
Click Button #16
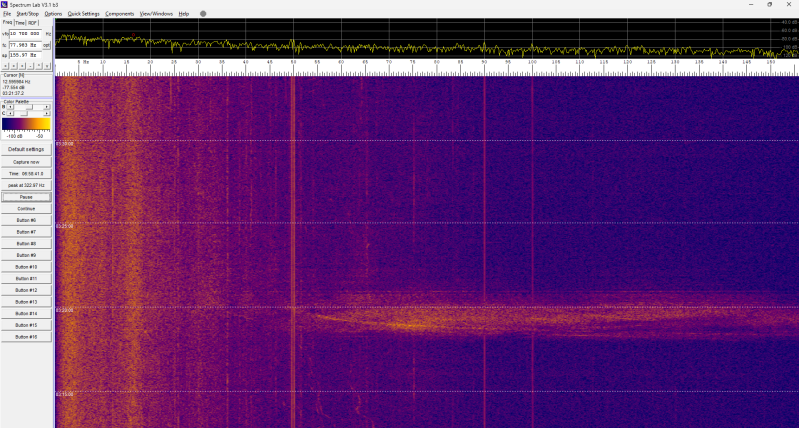26,337
